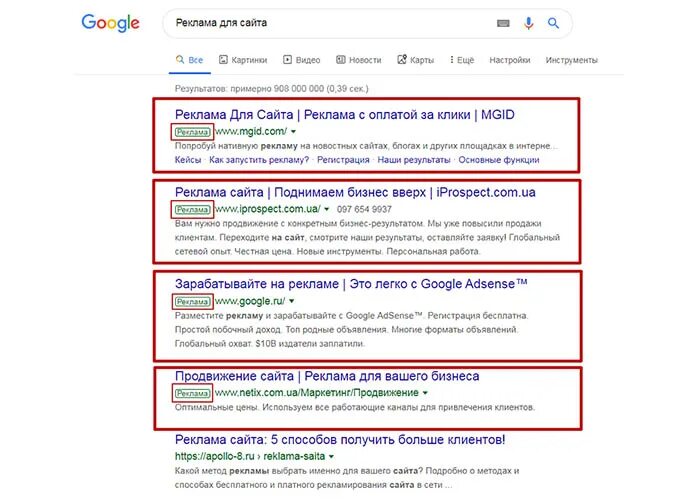The image size is (700, 500).
Task: Click the Реклама badge on netix.com.ua ad
Action: pyautogui.click(x=193, y=393)
